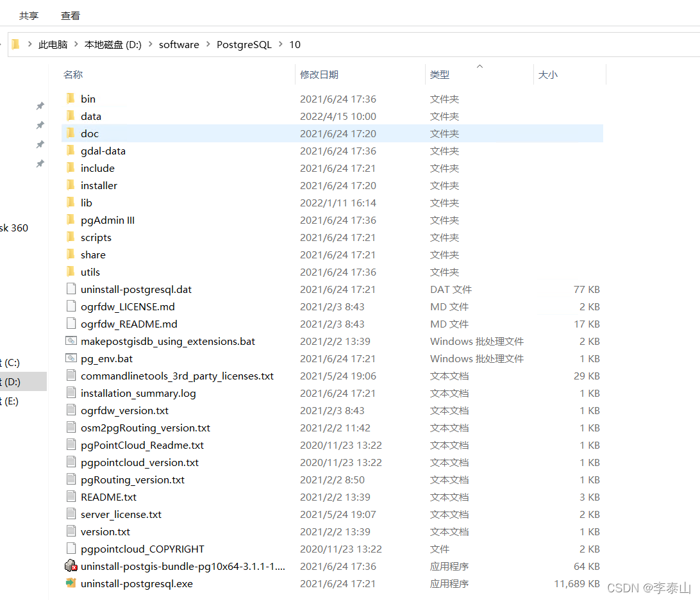The height and width of the screenshot is (600, 700).
Task: Select the installer folder icon
Action: coord(71,185)
